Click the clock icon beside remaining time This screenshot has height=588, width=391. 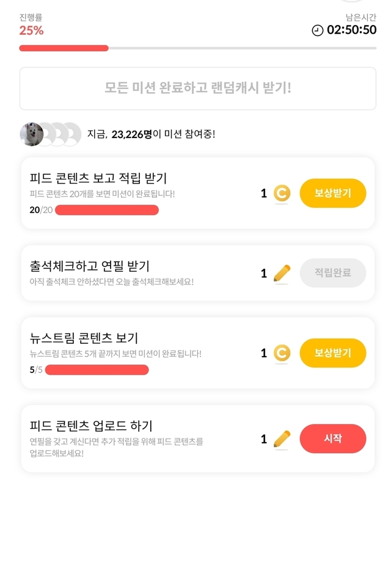coord(318,31)
